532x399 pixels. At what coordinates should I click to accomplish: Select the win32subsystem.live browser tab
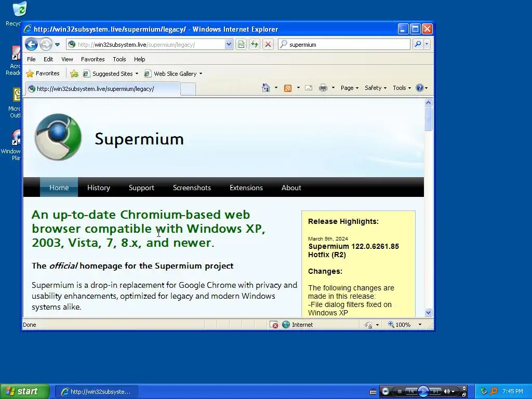[102, 89]
